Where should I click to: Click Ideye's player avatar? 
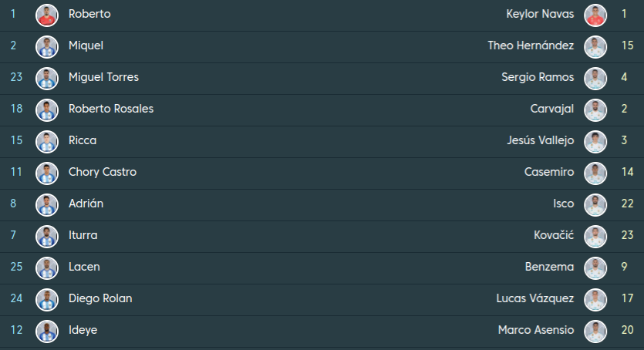pos(47,331)
